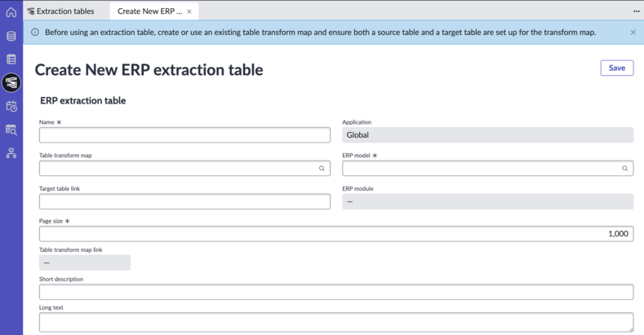The height and width of the screenshot is (335, 644).
Task: Click the Table transform map lookup magnifier
Action: point(322,168)
